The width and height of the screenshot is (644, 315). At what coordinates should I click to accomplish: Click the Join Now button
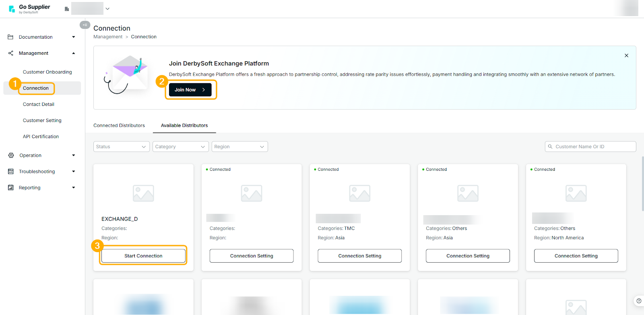click(x=190, y=90)
